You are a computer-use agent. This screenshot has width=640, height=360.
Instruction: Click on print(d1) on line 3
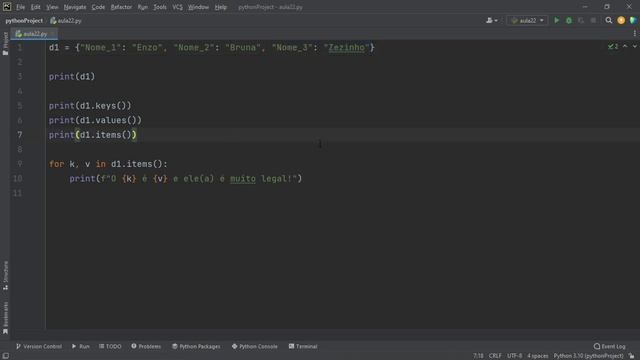coord(72,77)
